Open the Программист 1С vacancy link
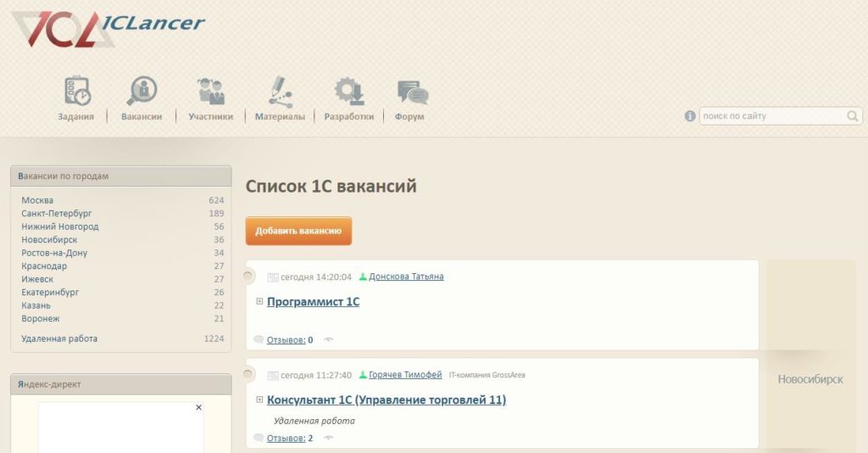Viewport: 868px width, 453px height. click(314, 302)
